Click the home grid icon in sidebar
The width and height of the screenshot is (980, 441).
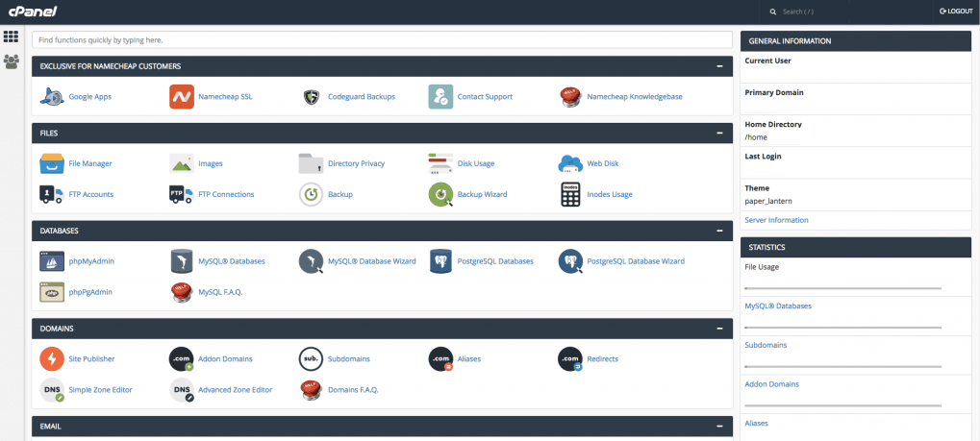tap(11, 37)
